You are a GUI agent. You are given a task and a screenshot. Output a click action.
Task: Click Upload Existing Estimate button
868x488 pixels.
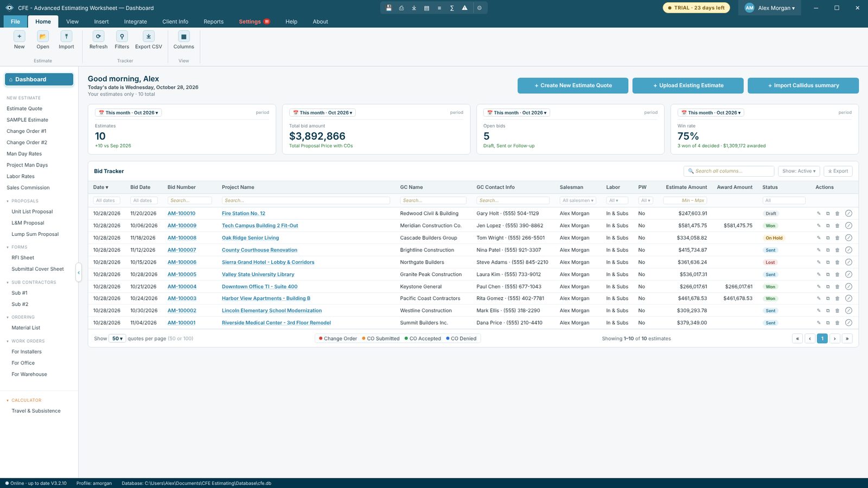tap(688, 86)
